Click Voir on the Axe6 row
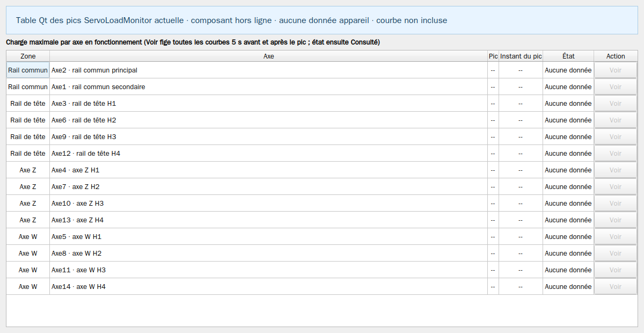The image size is (644, 333). click(x=616, y=120)
